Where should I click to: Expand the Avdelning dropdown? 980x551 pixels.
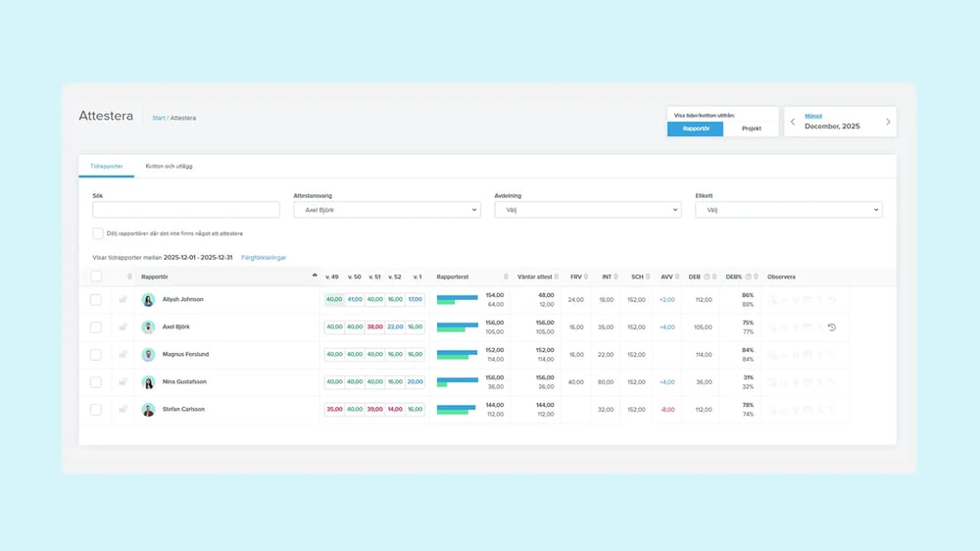pos(587,210)
